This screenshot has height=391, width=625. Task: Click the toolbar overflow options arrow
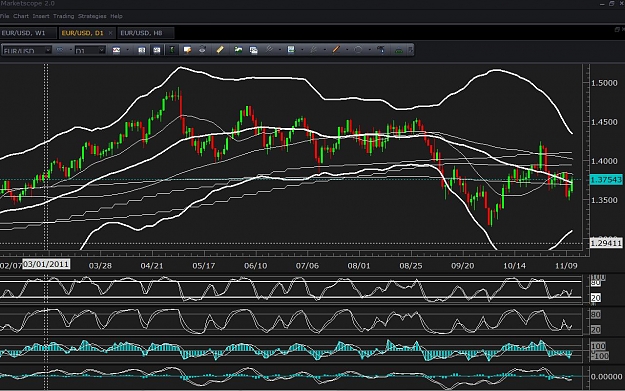coord(411,50)
